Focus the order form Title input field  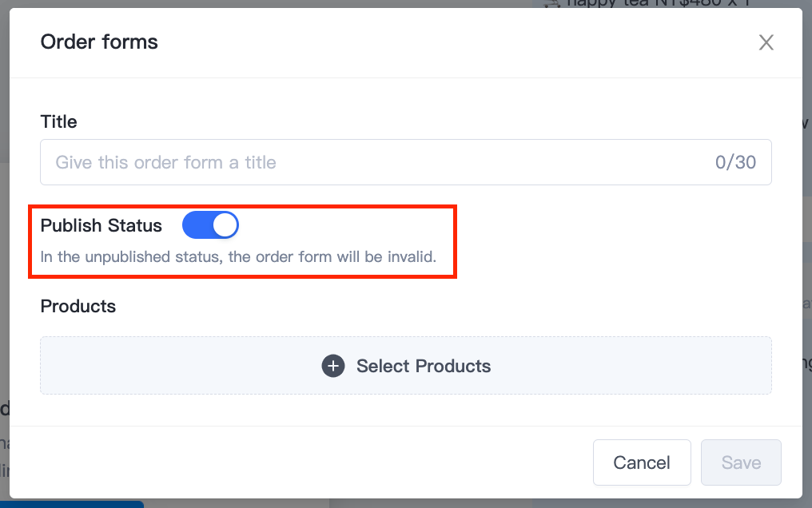point(406,162)
